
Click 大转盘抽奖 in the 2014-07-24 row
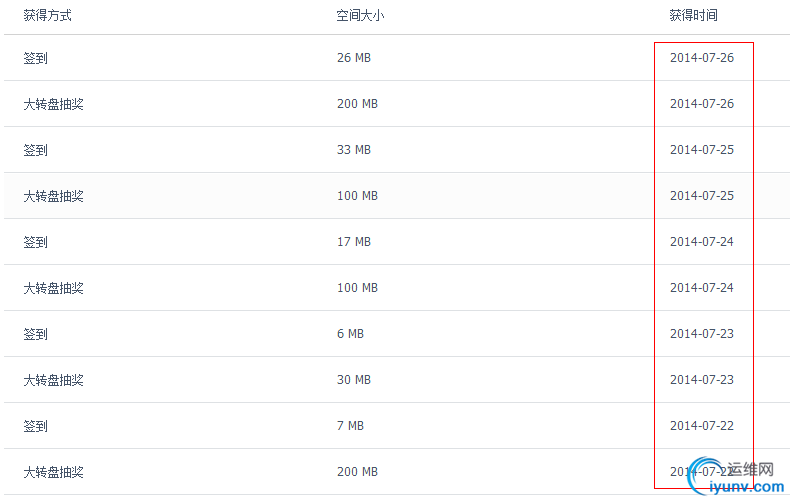pyautogui.click(x=53, y=288)
